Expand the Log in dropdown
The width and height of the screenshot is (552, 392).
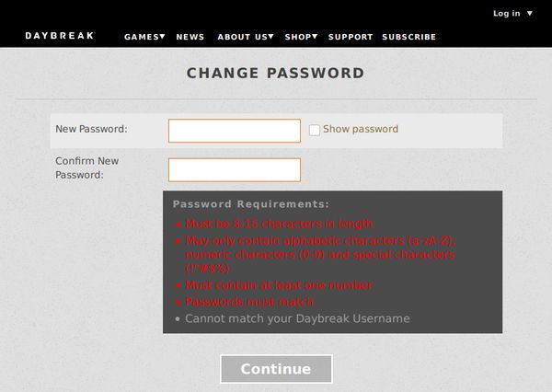512,14
